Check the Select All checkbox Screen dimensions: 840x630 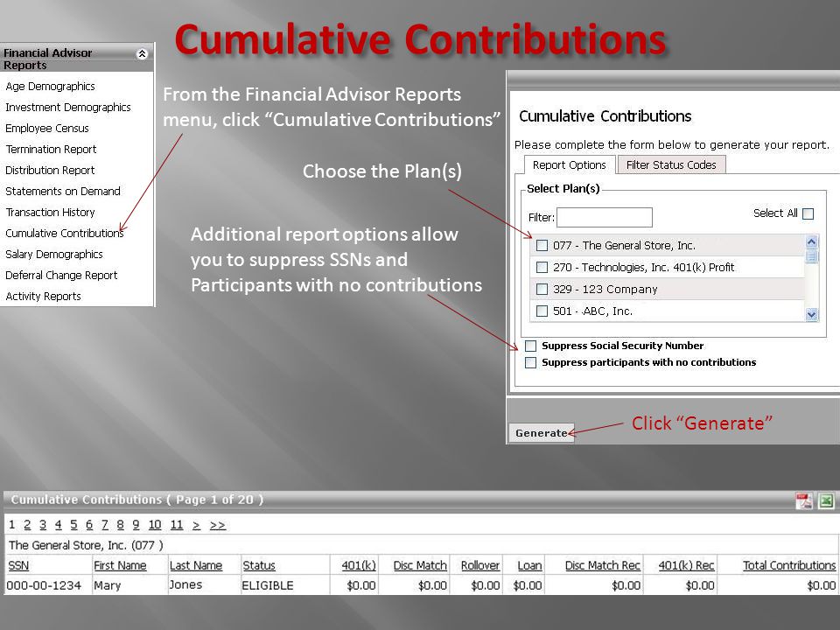[x=808, y=213]
